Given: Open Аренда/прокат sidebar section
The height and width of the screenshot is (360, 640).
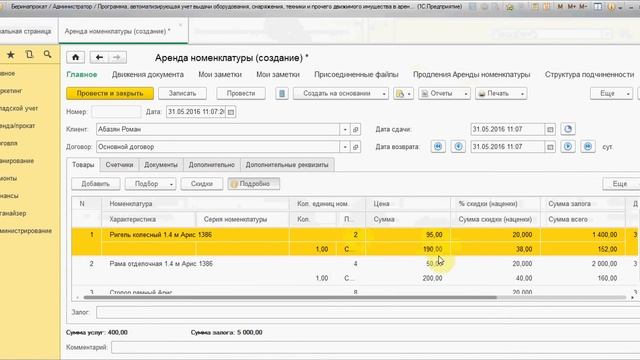Looking at the screenshot, I should tap(18, 126).
